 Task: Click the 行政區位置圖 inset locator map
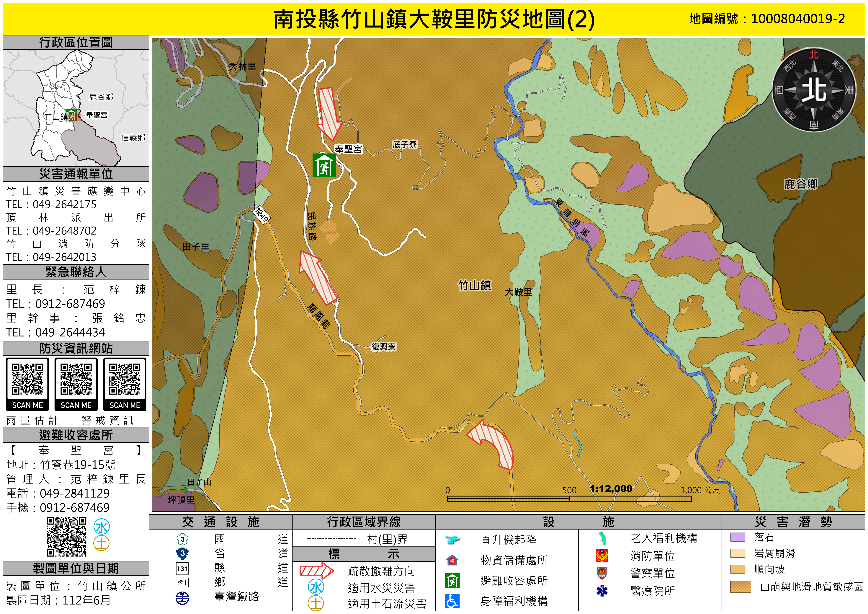76,108
